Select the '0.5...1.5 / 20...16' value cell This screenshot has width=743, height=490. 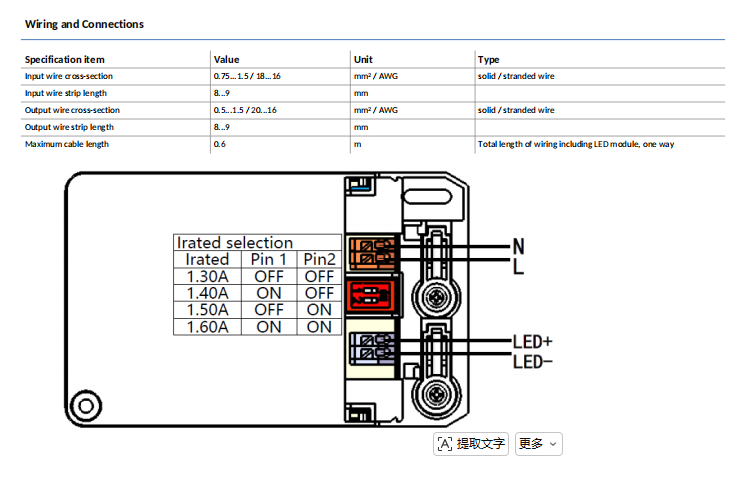245,110
